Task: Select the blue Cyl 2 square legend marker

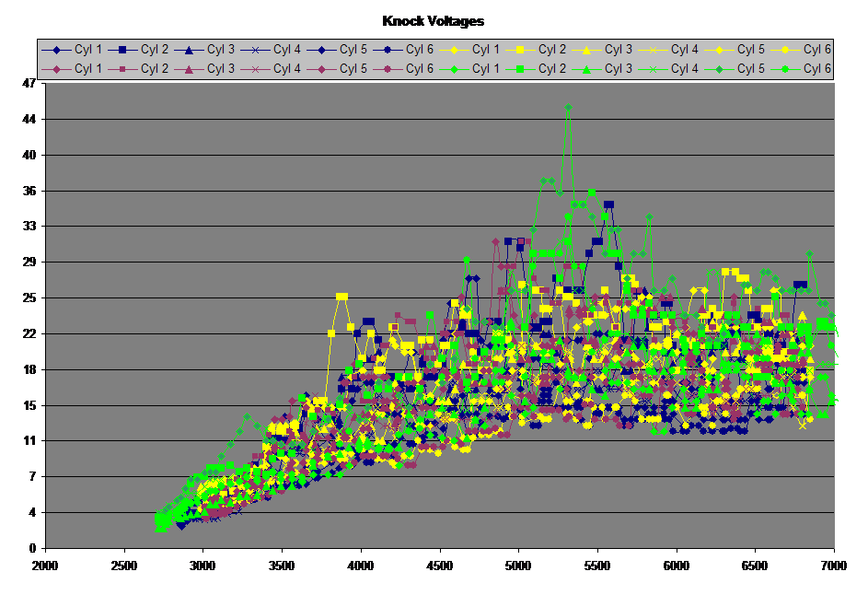Action: [123, 50]
